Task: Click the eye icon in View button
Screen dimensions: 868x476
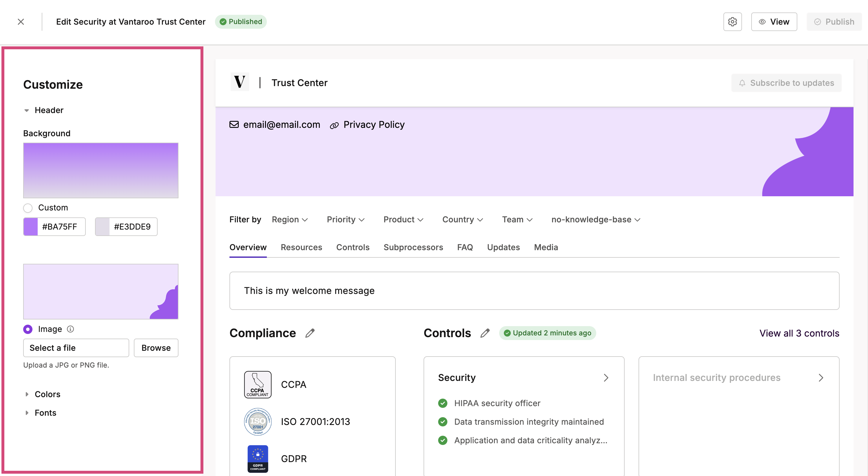Action: pyautogui.click(x=762, y=21)
